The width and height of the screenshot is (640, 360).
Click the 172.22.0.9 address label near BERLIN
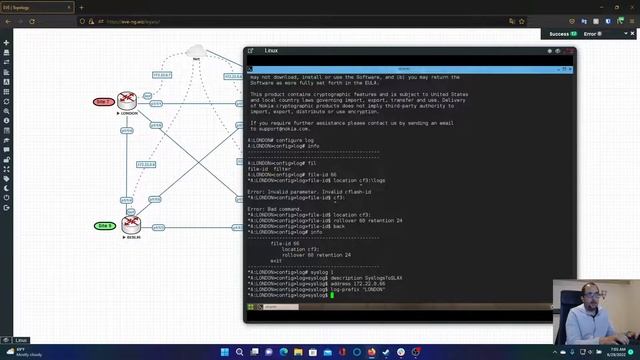146,164
